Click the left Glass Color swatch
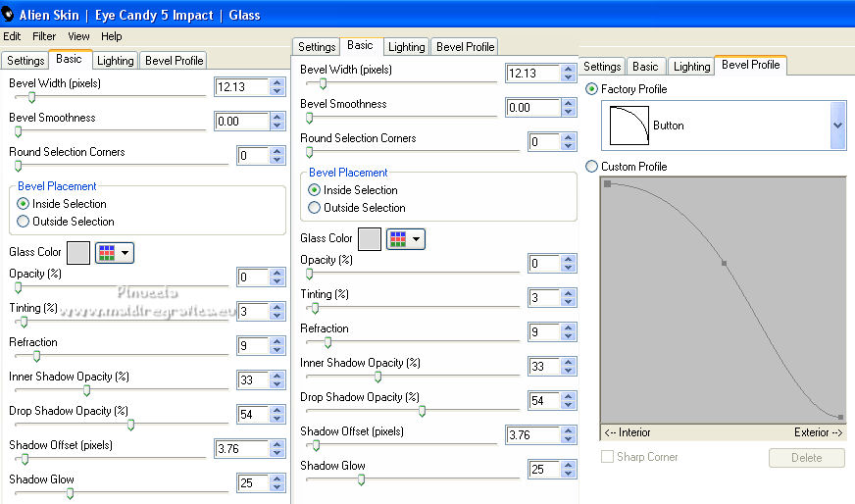Image resolution: width=855 pixels, height=504 pixels. pyautogui.click(x=78, y=253)
